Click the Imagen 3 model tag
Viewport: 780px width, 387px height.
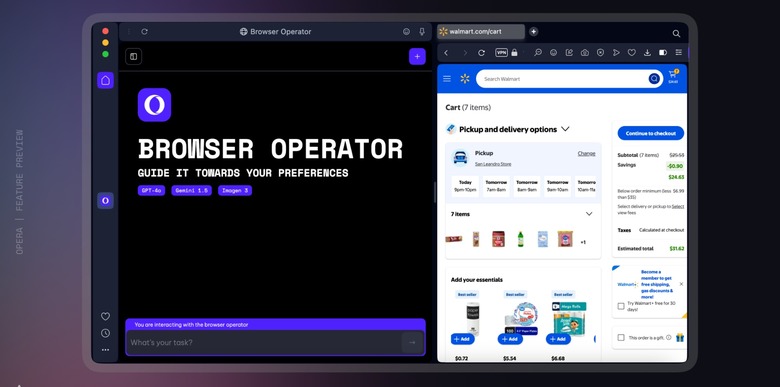coord(235,191)
